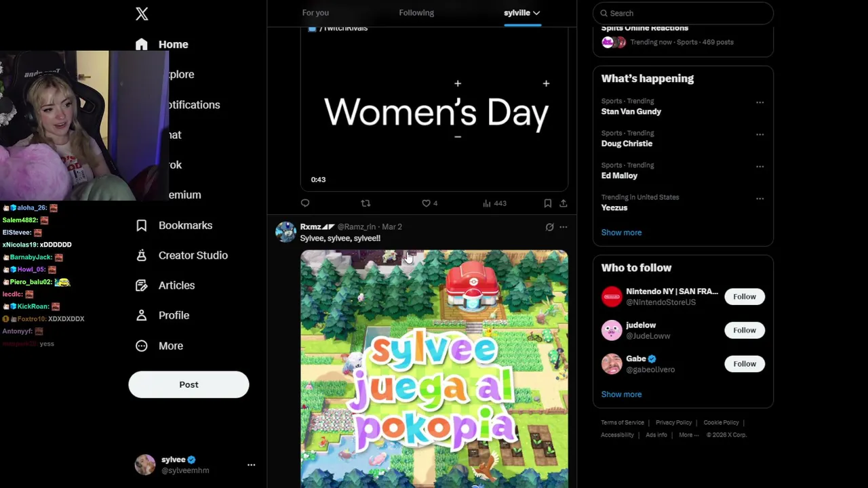Share the Women's Day video post
This screenshot has height=488, width=868.
(563, 203)
